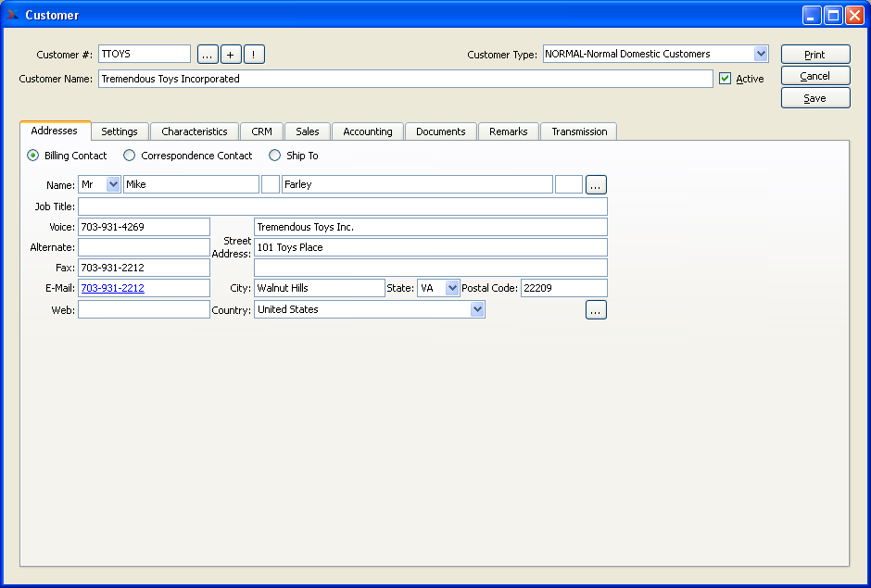Open the Customer Type dropdown
The height and width of the screenshot is (588, 871).
point(761,54)
